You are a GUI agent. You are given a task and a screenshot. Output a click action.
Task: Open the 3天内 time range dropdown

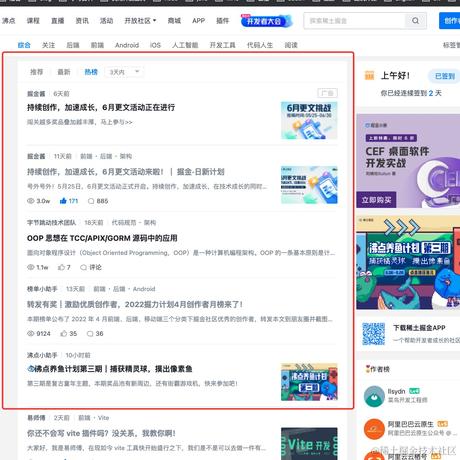(x=124, y=72)
